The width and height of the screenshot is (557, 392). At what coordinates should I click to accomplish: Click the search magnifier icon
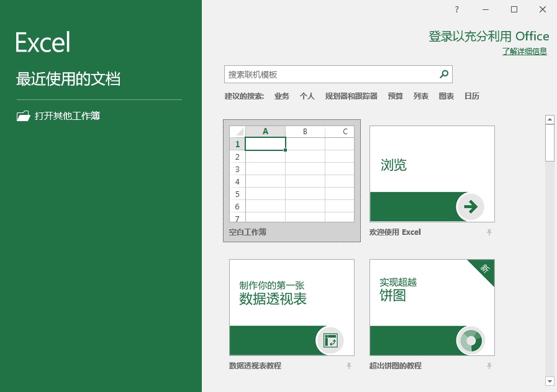pos(443,73)
